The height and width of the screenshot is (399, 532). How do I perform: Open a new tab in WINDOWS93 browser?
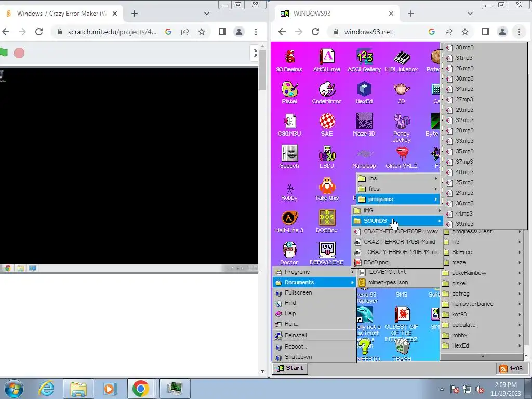point(411,14)
